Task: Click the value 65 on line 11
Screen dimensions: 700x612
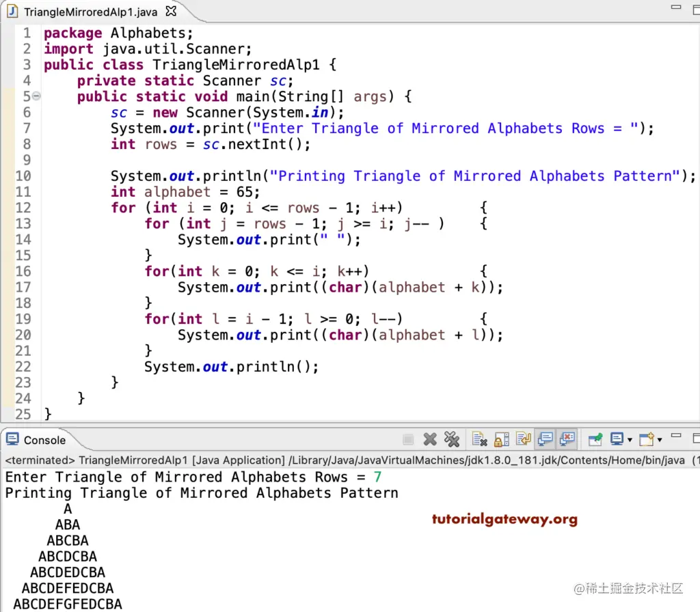Action: (x=245, y=192)
